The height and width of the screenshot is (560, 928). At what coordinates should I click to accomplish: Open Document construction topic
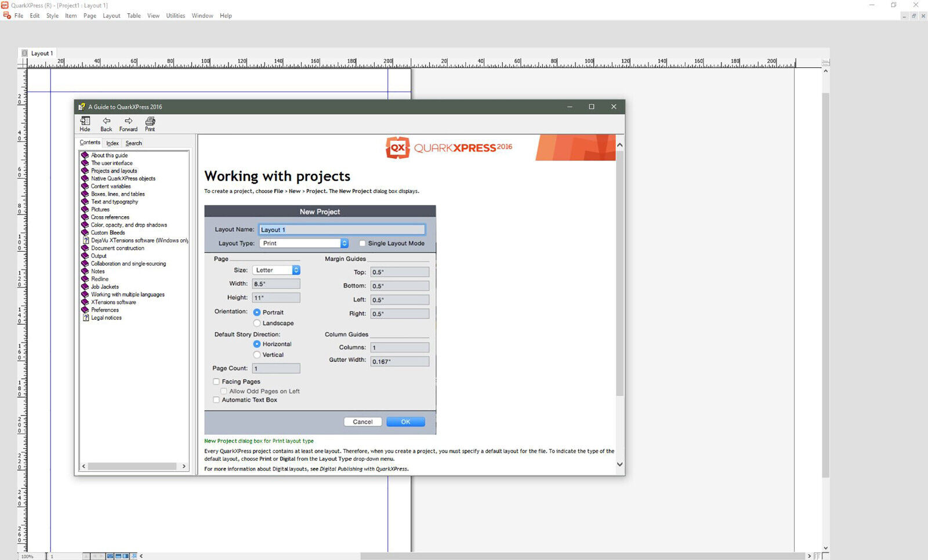coord(118,248)
